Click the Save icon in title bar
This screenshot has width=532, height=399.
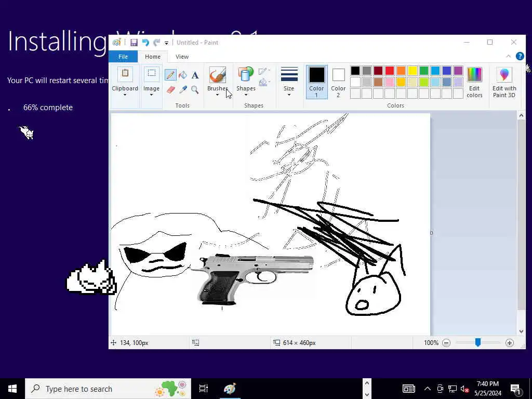coord(134,43)
